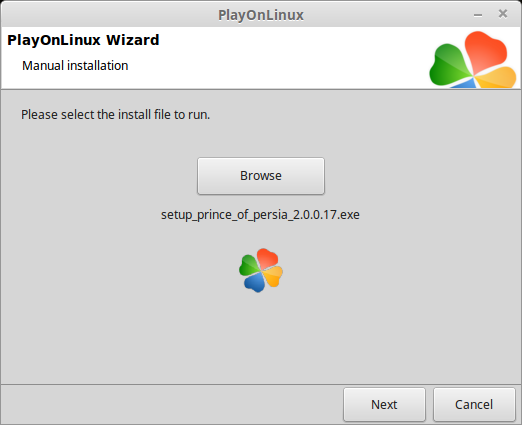Select the Manual installation subtitle
Image resolution: width=522 pixels, height=425 pixels.
coord(75,66)
